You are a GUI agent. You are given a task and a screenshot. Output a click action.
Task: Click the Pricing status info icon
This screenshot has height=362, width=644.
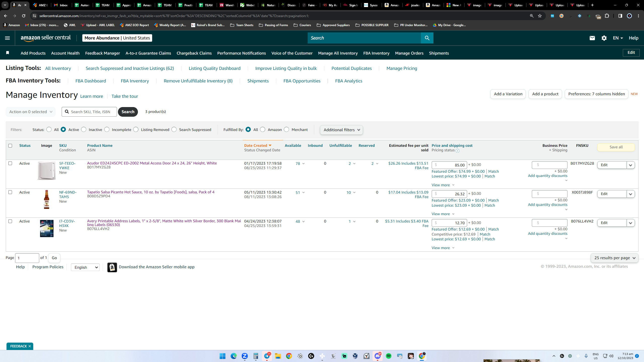point(457,151)
